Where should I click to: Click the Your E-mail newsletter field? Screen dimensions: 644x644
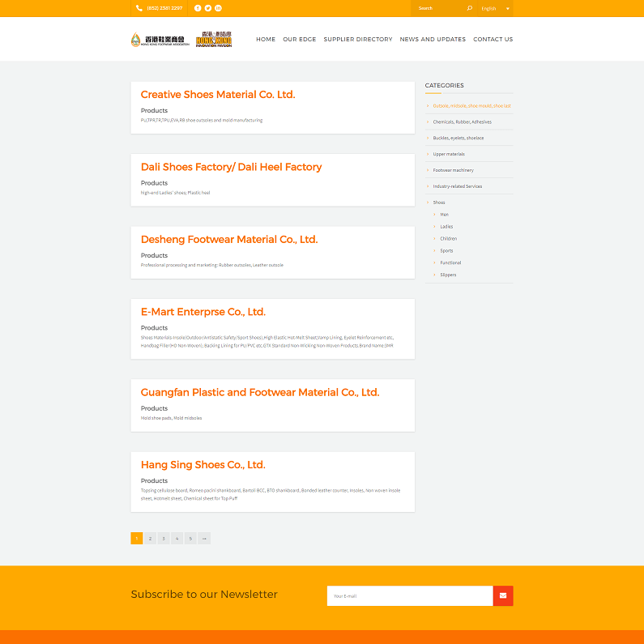point(410,595)
